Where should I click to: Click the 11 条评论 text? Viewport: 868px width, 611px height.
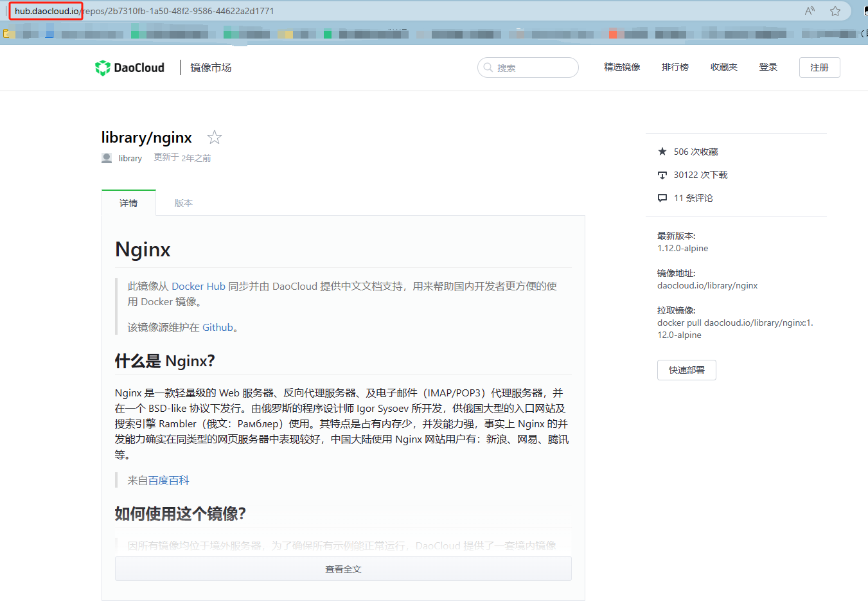[x=693, y=198]
